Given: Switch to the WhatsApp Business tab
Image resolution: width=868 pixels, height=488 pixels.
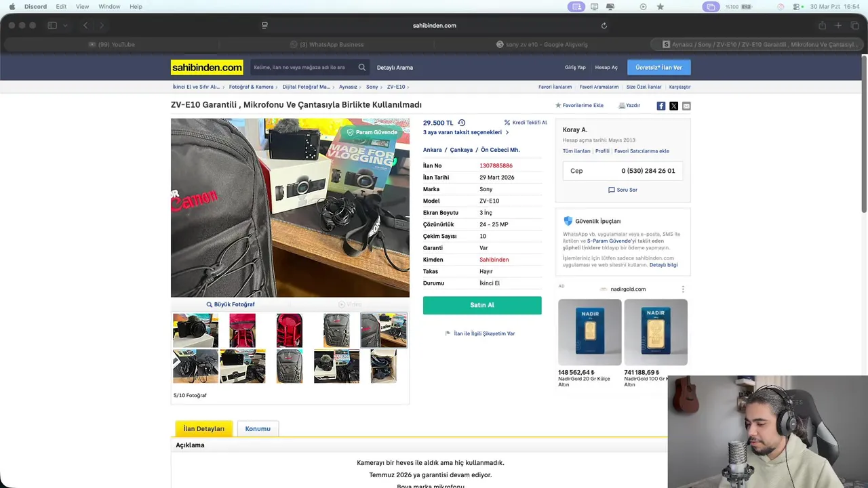Looking at the screenshot, I should 327,45.
